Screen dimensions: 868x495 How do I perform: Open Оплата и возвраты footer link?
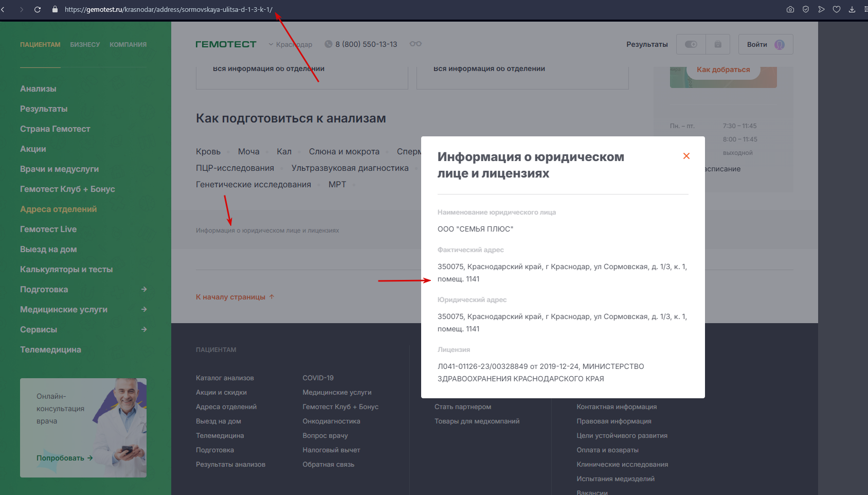click(607, 450)
